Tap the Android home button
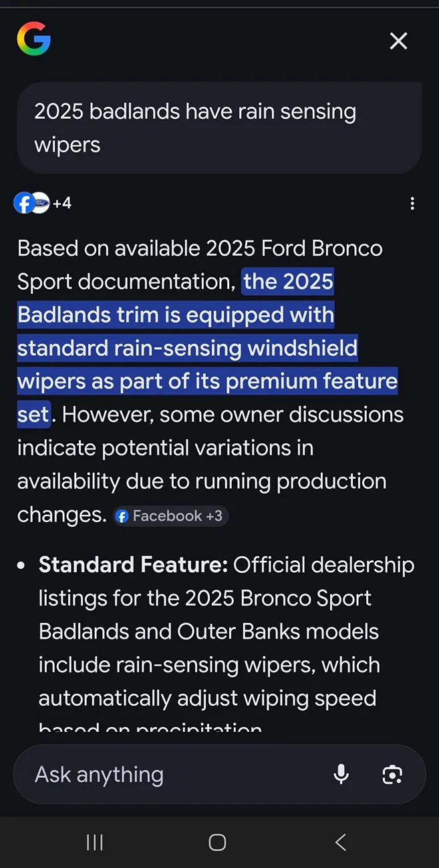The height and width of the screenshot is (868, 439). (x=216, y=842)
